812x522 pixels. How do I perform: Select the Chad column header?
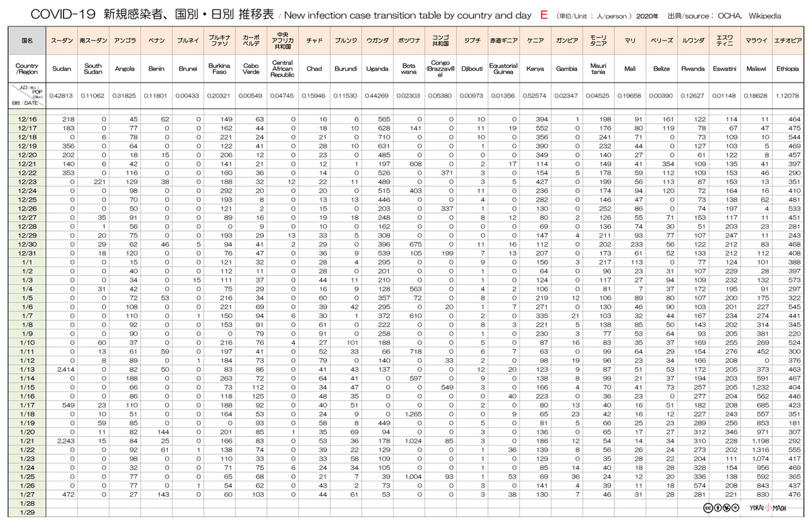[314, 69]
